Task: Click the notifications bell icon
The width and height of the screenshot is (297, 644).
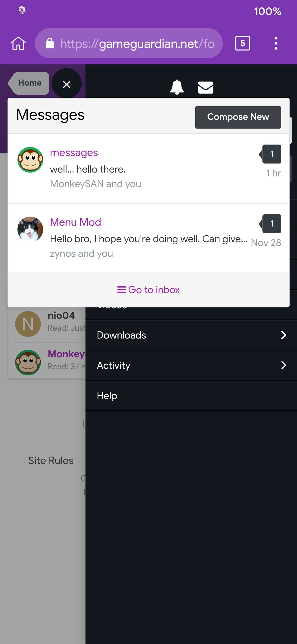Action: click(177, 87)
